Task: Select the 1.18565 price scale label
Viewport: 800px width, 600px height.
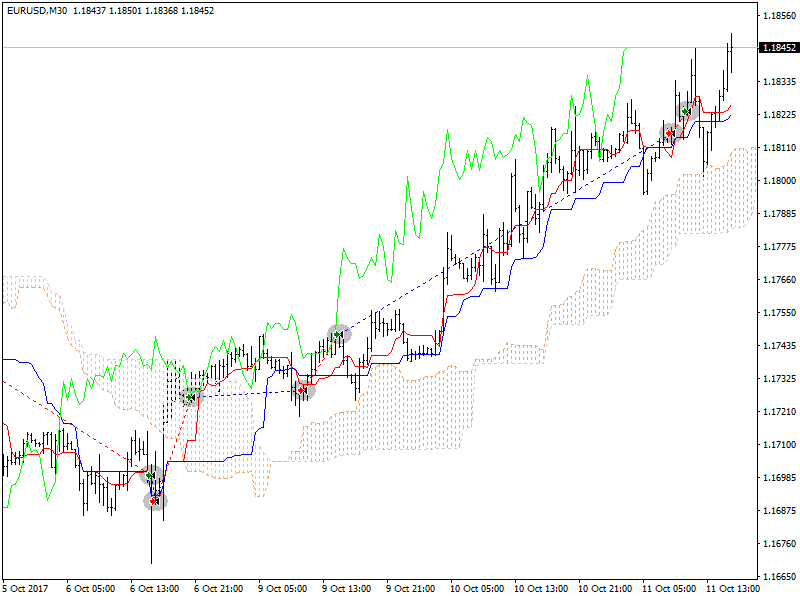Action: coord(779,16)
